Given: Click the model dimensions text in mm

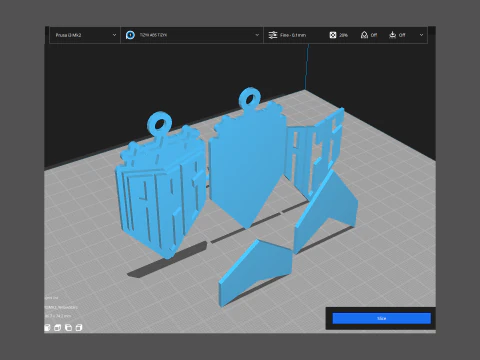Looking at the screenshot, I should (x=58, y=316).
